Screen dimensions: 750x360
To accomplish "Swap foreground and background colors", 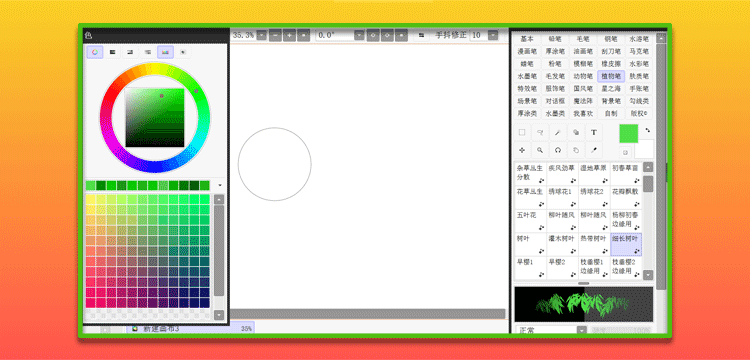I will (648, 130).
